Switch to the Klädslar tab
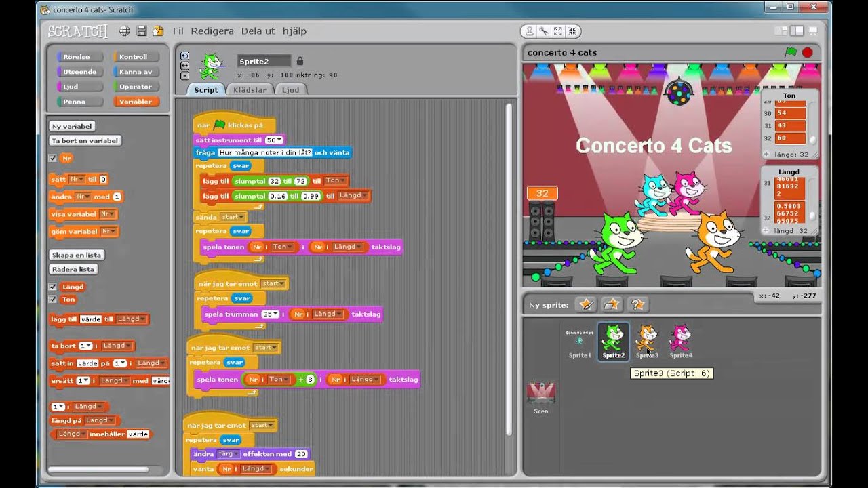868x488 pixels. click(x=250, y=89)
